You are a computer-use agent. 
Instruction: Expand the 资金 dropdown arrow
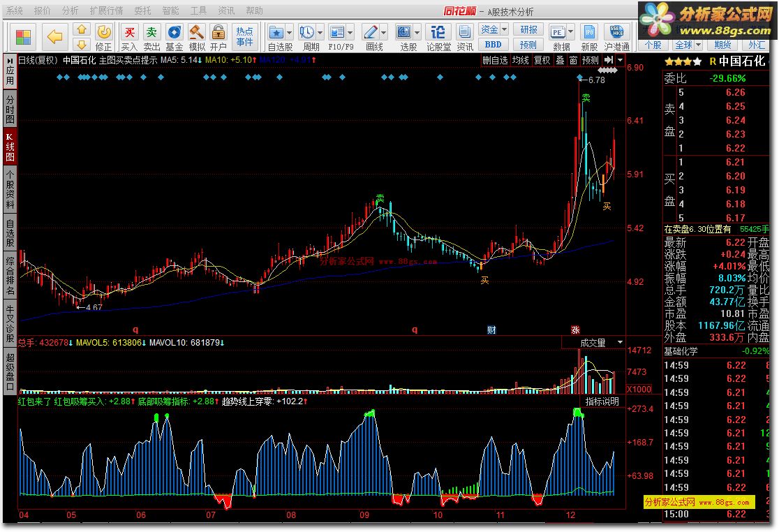504,30
